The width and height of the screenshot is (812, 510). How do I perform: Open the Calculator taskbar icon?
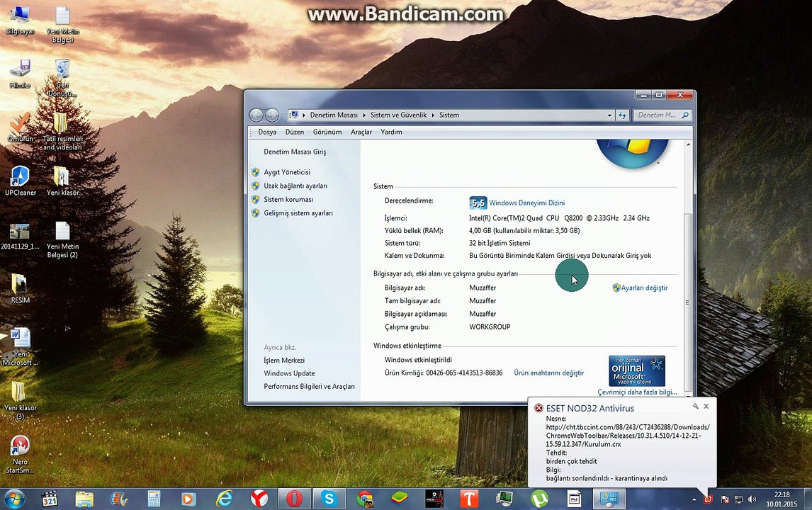click(154, 499)
